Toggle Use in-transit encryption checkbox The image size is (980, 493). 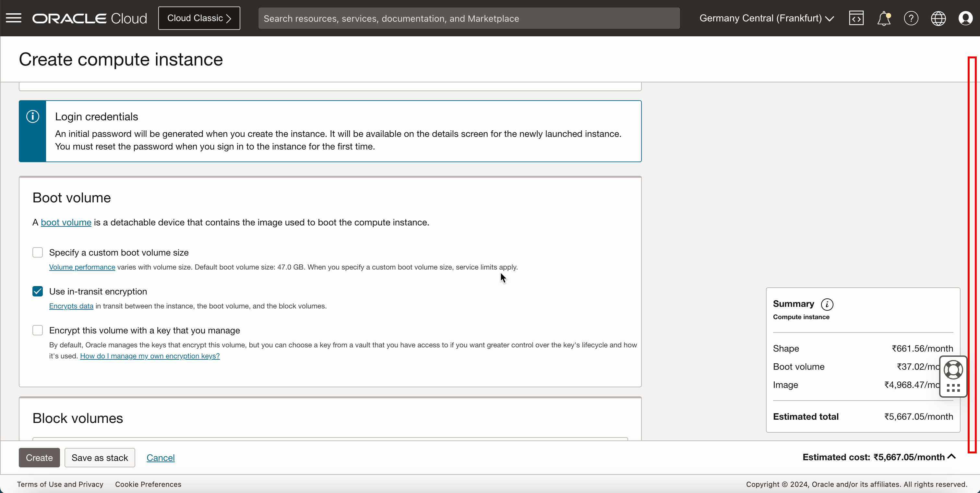click(37, 291)
